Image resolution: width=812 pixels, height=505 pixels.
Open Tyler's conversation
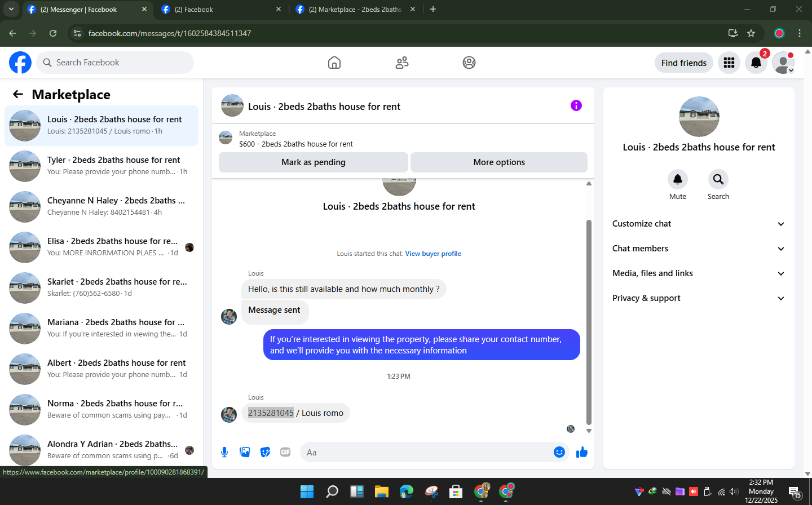(x=101, y=166)
